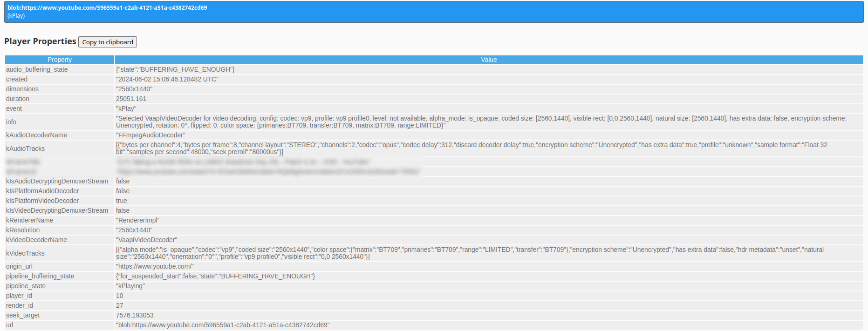Click the info property name cell
The width and height of the screenshot is (868, 331).
point(11,122)
